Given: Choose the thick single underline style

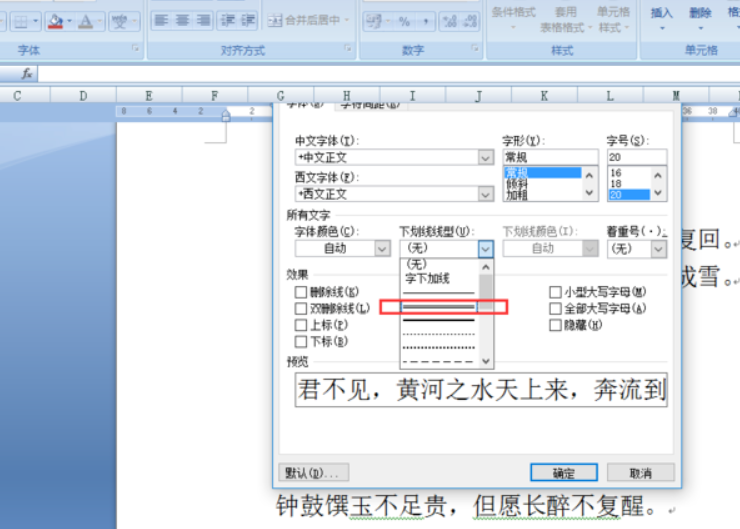Looking at the screenshot, I should (439, 320).
